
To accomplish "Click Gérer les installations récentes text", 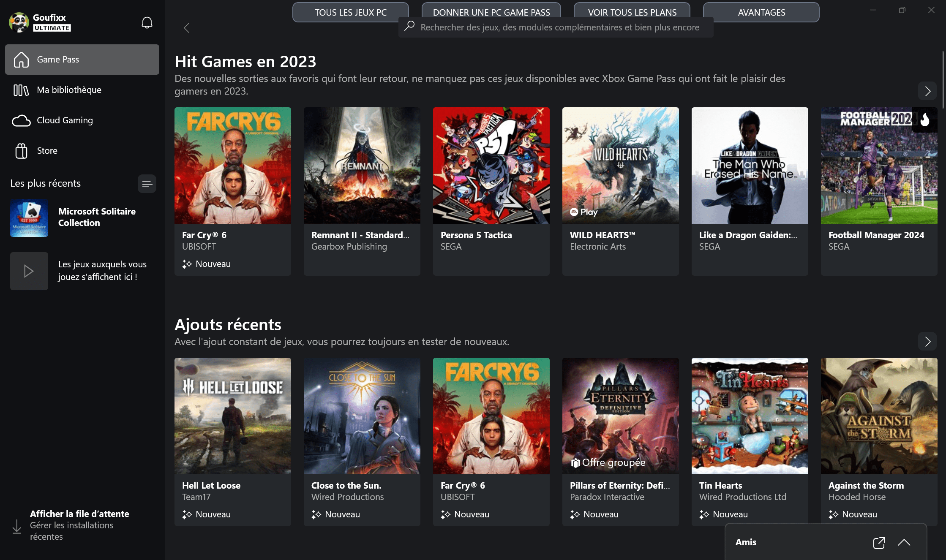I will click(x=72, y=531).
